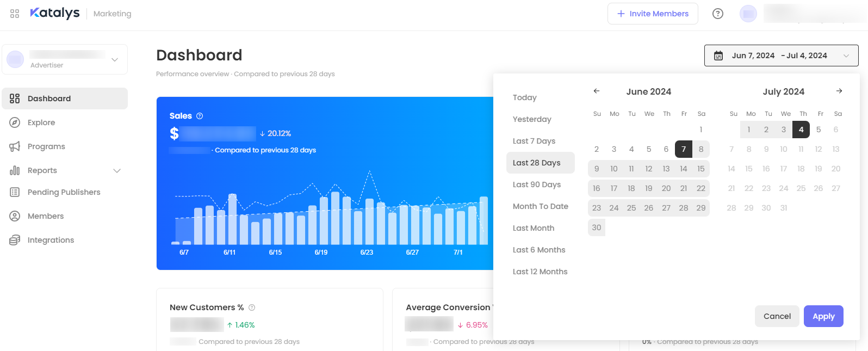Viewport: 868px width, 351px height.
Task: Click Invite Members button
Action: tap(653, 14)
